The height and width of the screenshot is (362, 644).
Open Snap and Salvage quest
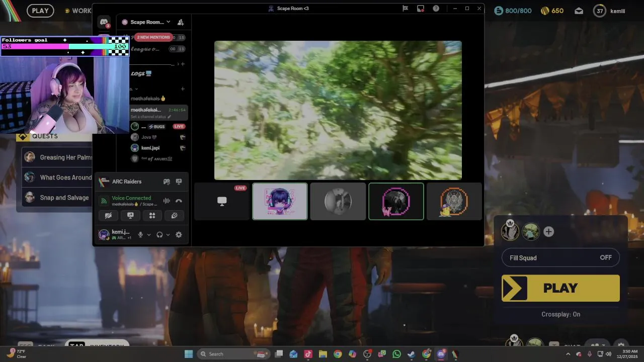[58, 198]
